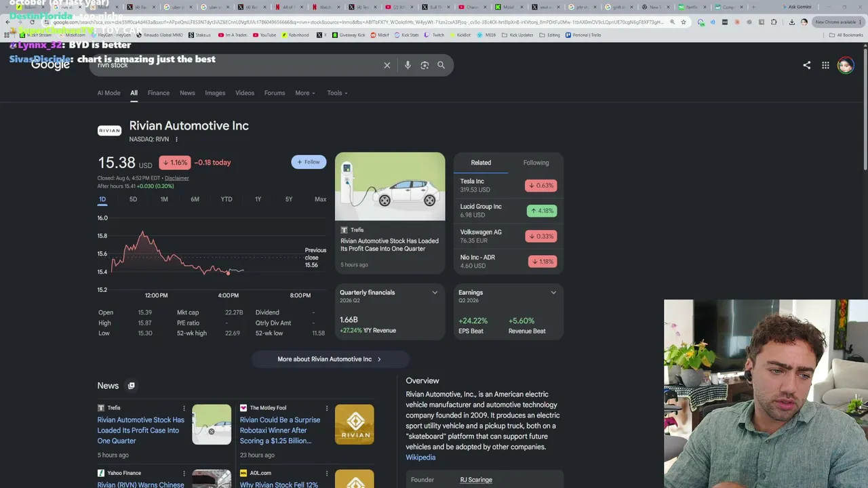The height and width of the screenshot is (488, 868).
Task: Open the Twitch bookmark
Action: [435, 35]
